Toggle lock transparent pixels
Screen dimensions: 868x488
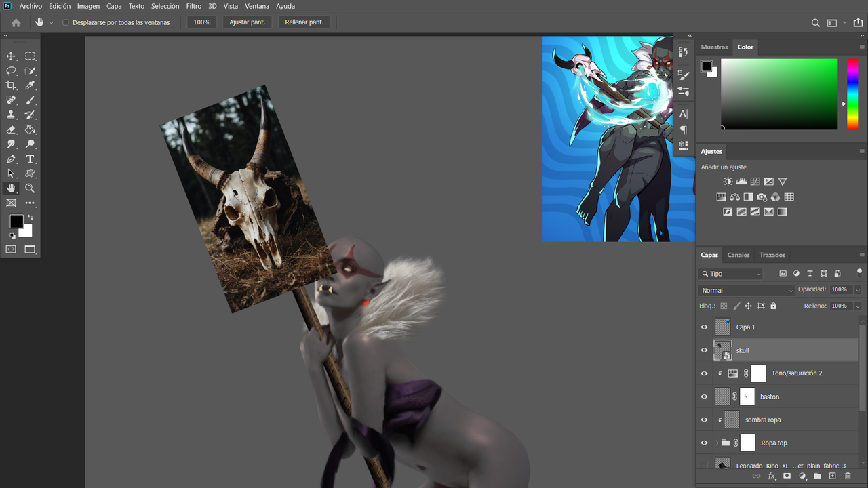(x=724, y=306)
